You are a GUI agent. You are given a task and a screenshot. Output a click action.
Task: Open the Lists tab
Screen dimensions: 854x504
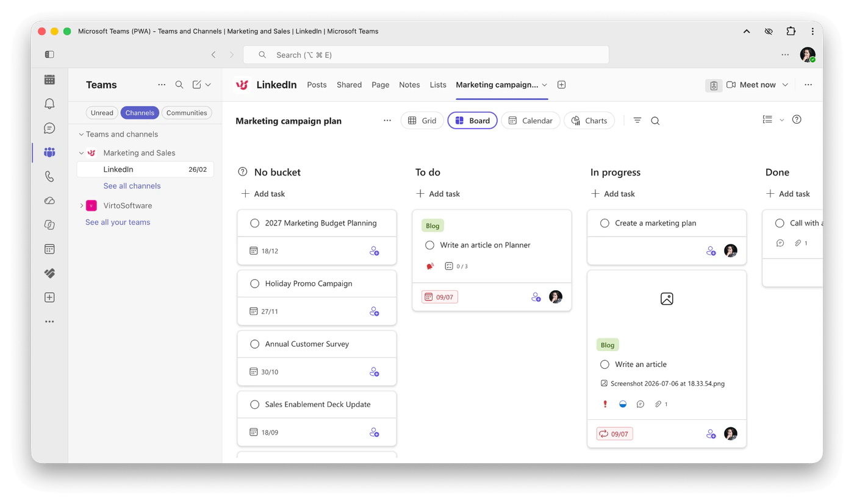point(438,85)
